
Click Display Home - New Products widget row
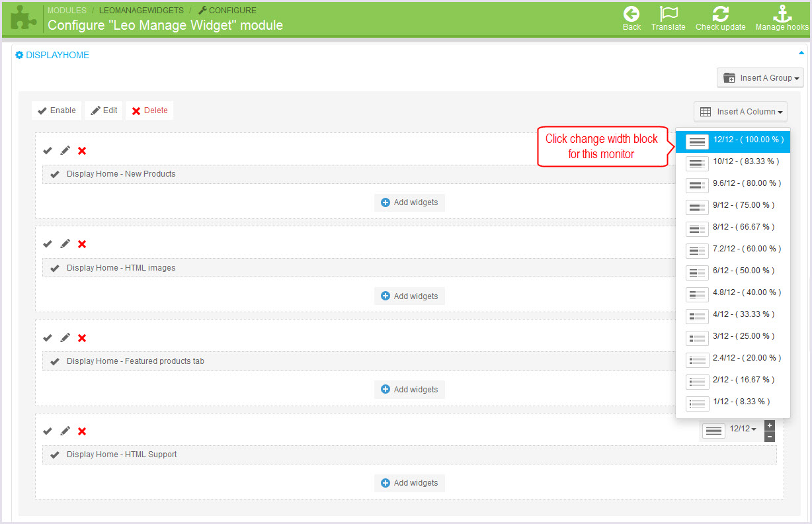[x=360, y=174]
